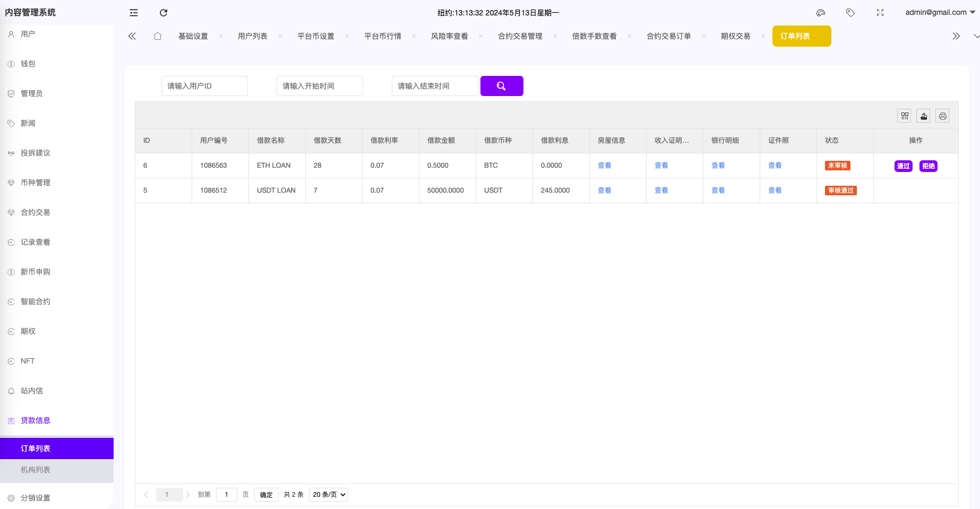The height and width of the screenshot is (509, 980).
Task: Toggle fullscreen mode icon
Action: point(880,13)
